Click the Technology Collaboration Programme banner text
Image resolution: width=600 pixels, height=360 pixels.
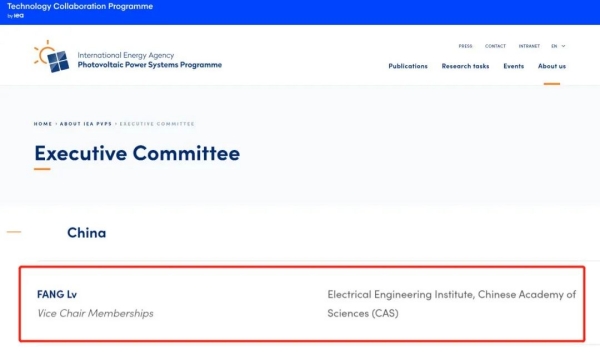pyautogui.click(x=80, y=6)
